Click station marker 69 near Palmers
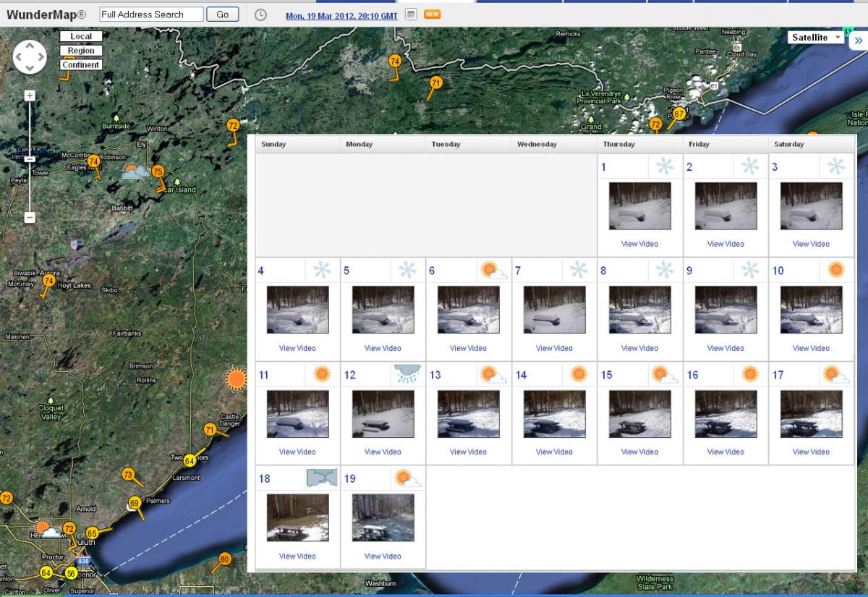The width and height of the screenshot is (868, 597). tap(135, 503)
